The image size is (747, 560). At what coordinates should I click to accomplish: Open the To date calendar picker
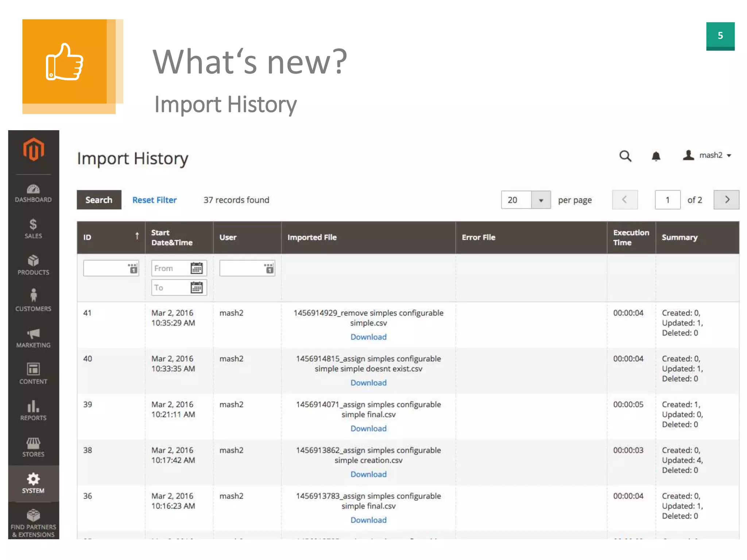(x=197, y=288)
